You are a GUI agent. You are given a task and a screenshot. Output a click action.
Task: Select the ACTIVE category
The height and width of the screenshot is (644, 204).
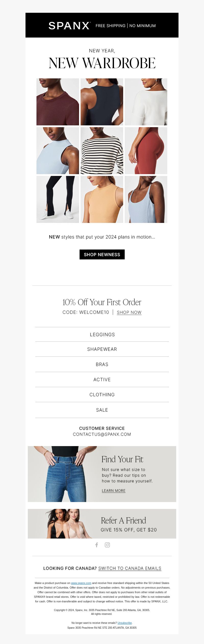(102, 379)
